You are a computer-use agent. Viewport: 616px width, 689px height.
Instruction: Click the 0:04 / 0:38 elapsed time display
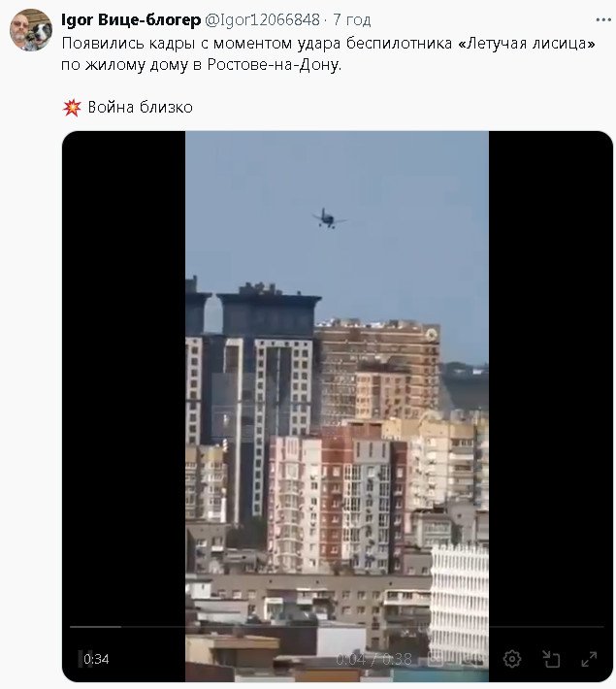tap(373, 659)
